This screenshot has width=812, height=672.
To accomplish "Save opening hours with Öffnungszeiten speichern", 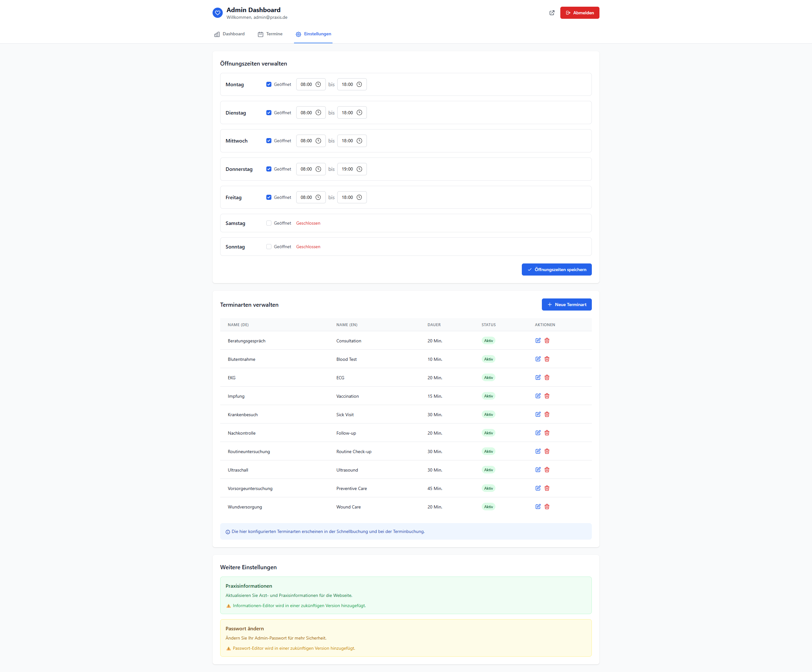I will point(556,269).
